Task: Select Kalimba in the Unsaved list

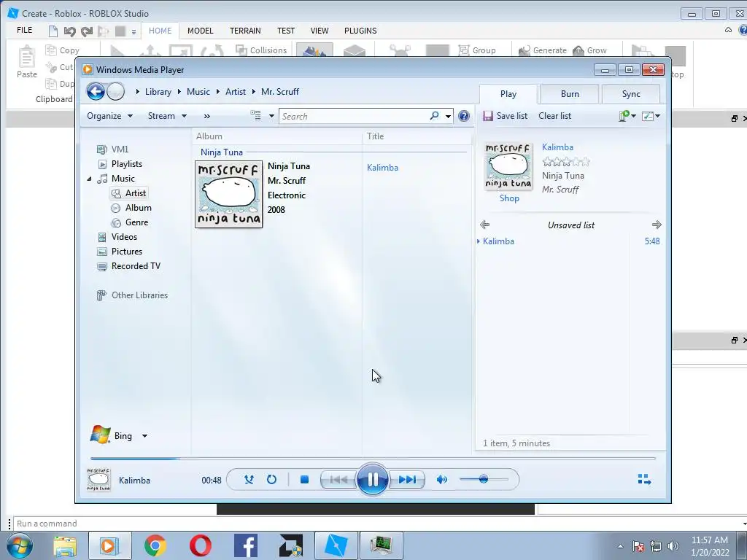Action: [x=569, y=241]
